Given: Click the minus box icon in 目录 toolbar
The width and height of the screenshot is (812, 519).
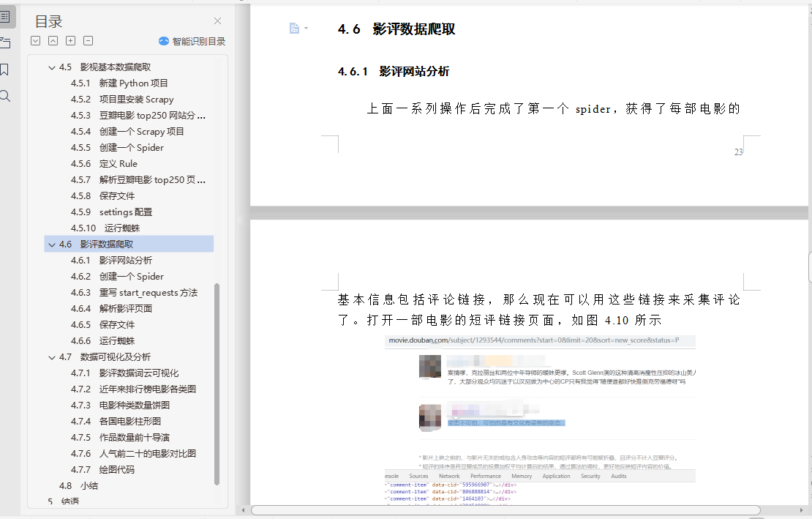Looking at the screenshot, I should pos(88,40).
